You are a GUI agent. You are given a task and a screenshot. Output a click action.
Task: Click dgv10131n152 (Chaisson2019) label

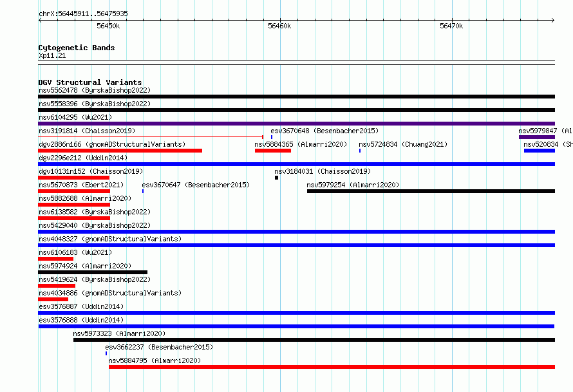(x=91, y=171)
